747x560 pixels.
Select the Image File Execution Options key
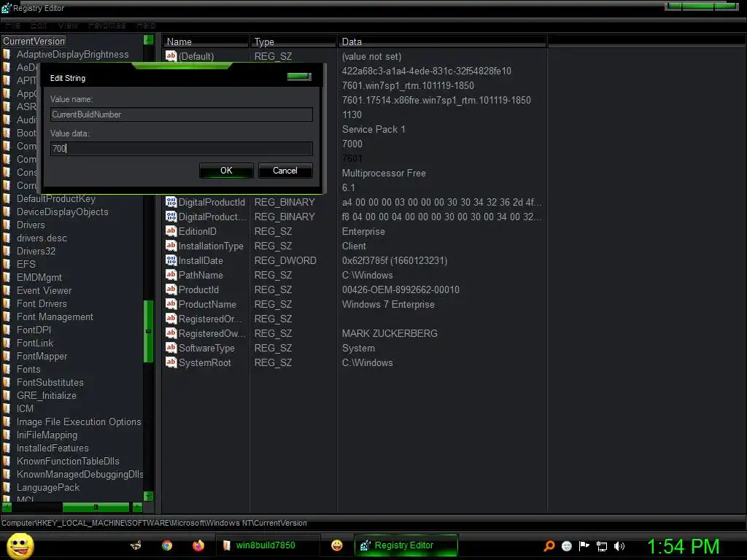[x=79, y=422]
